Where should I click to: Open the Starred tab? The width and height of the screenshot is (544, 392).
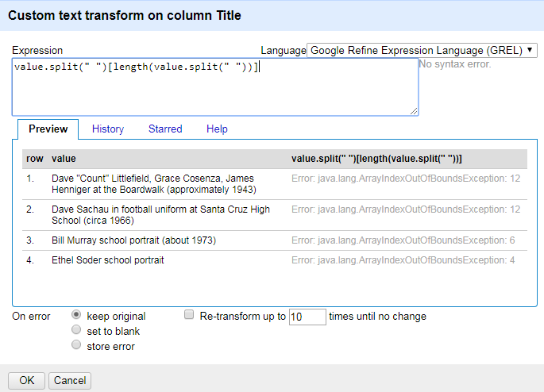pyautogui.click(x=165, y=129)
